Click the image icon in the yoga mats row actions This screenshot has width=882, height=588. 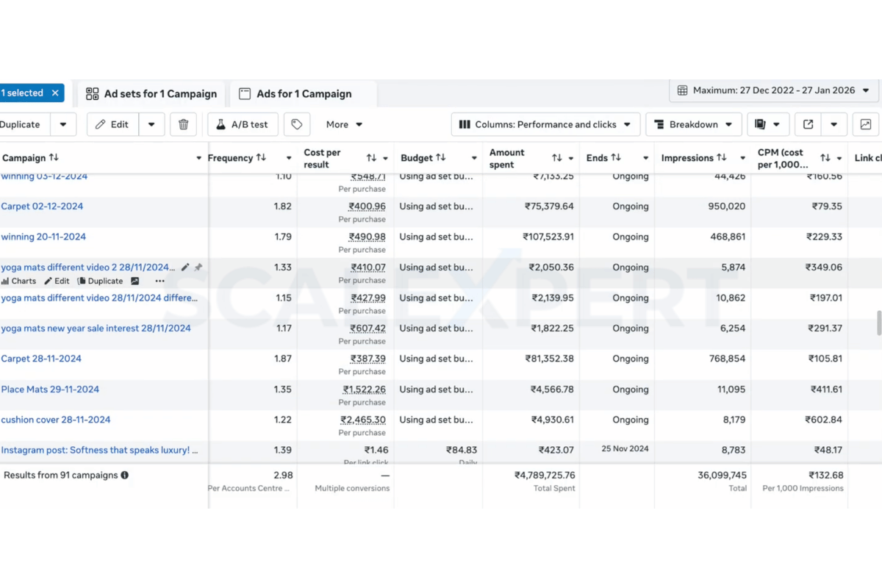point(135,281)
